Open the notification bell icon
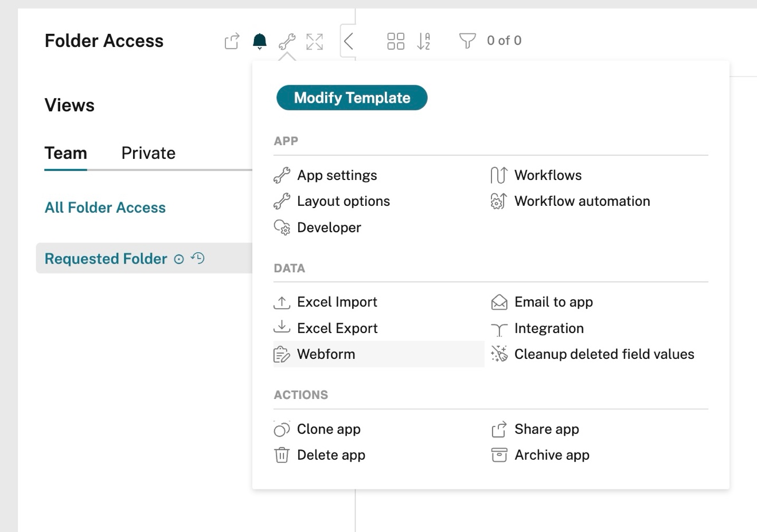The width and height of the screenshot is (757, 532). (x=260, y=41)
